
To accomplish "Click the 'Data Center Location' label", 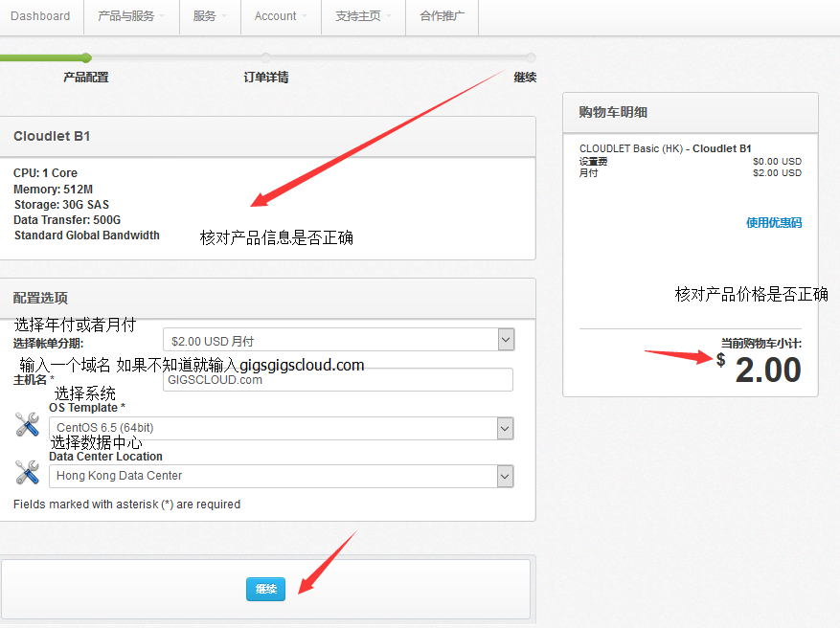I will click(x=105, y=456).
